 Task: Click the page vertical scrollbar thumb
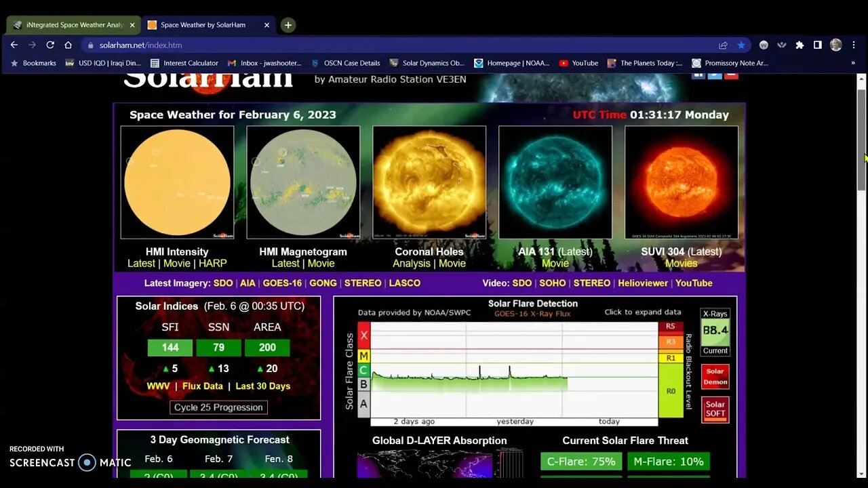tap(861, 139)
